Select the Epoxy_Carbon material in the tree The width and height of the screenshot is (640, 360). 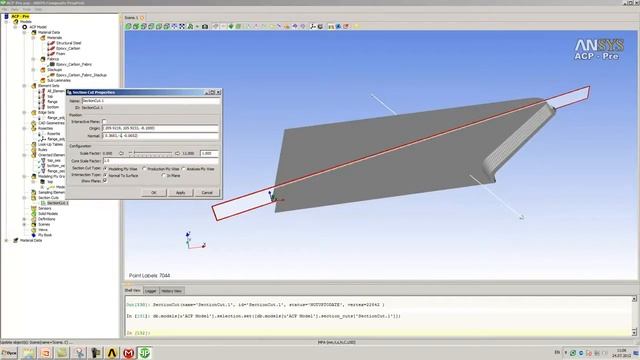point(68,48)
